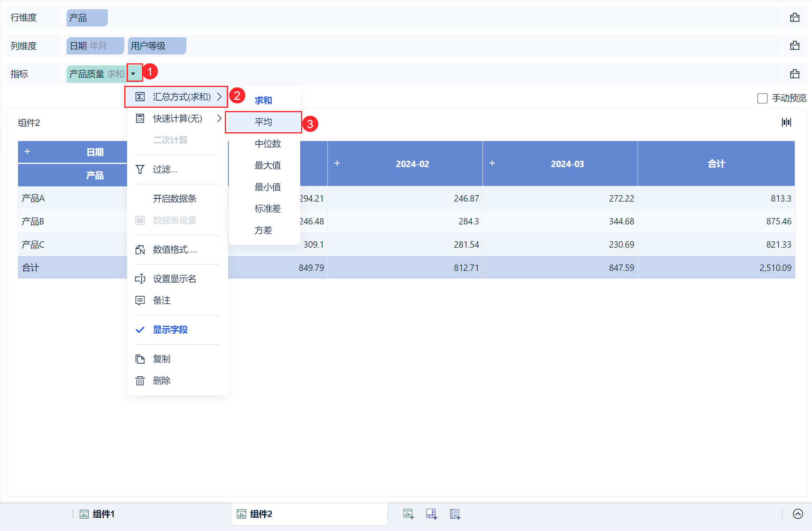Select 中位数 aggregation from the submenu
Viewport: 812px width, 531px height.
click(268, 144)
